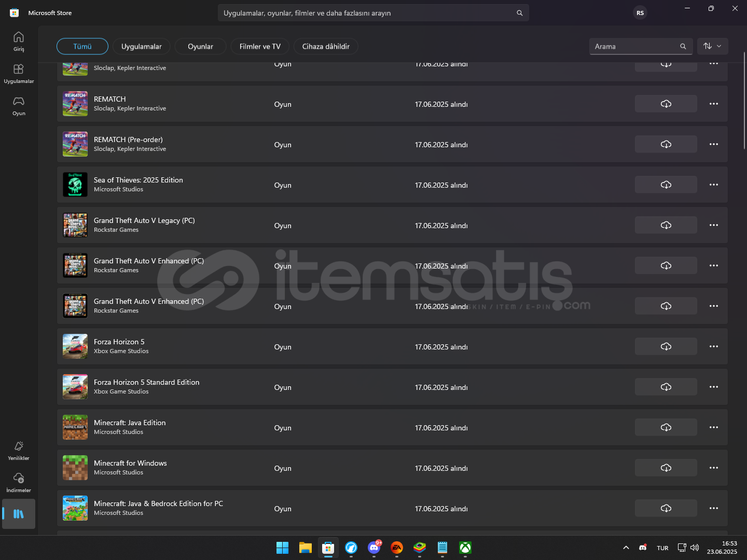Screen dimensions: 747x560
Task: Click Forza Horizon 5 Standard Edition title
Action: pos(147,382)
